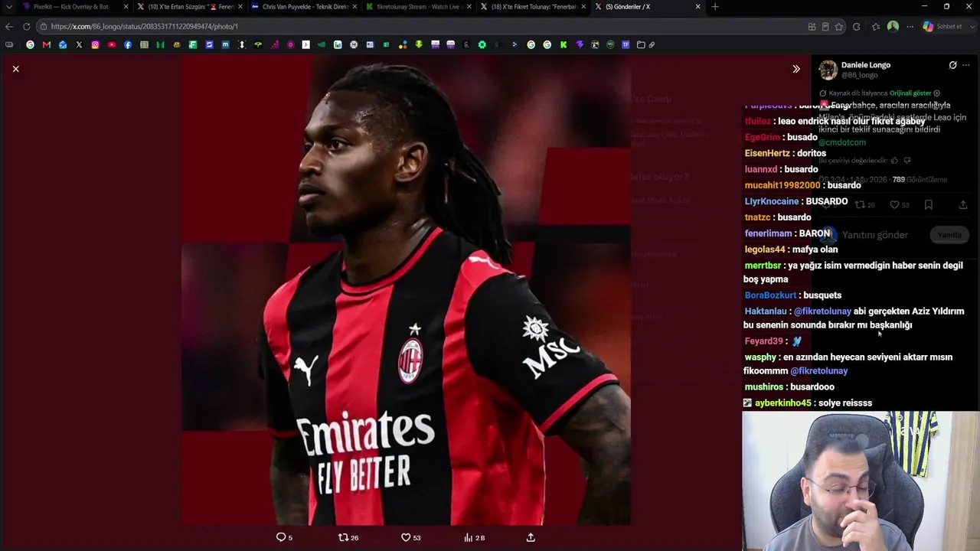The image size is (980, 551).
Task: Click chat username ayberkinho45
Action: click(782, 403)
